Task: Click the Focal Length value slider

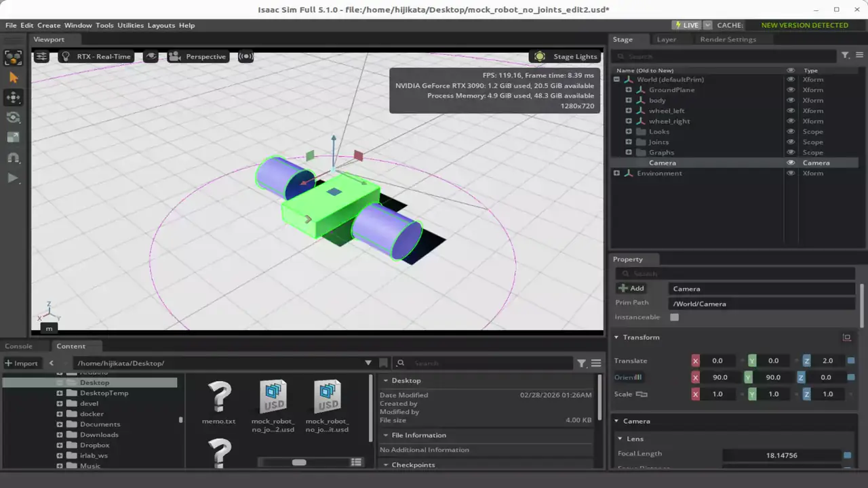Action: [x=781, y=455]
